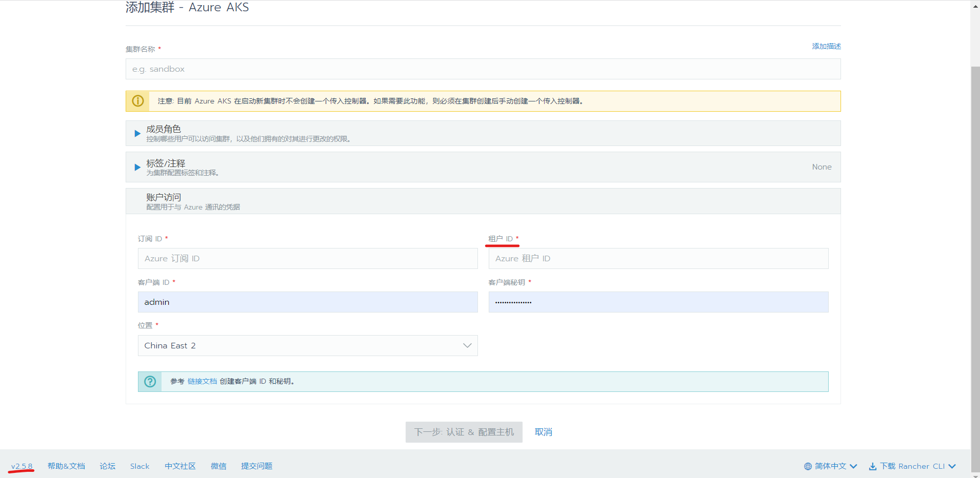Image resolution: width=980 pixels, height=478 pixels.
Task: Click the scrollbar up arrow
Action: tap(975, 6)
